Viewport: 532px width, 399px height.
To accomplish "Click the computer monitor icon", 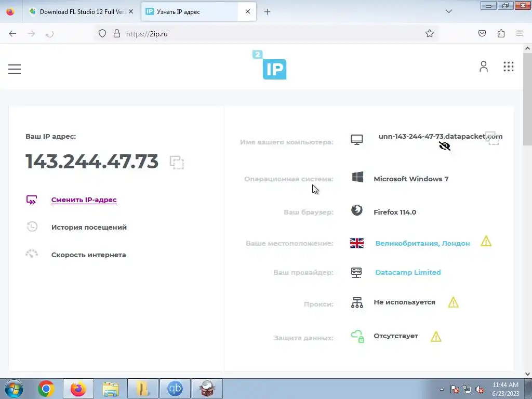I will [356, 139].
